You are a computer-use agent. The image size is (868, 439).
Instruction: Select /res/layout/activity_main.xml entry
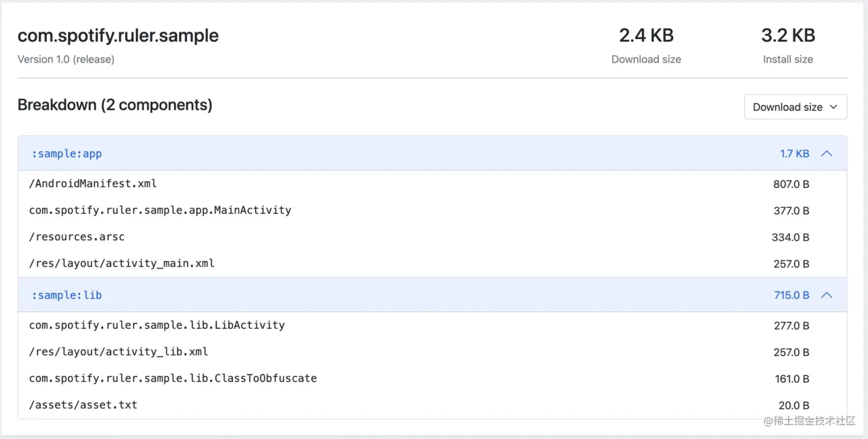[x=122, y=263]
